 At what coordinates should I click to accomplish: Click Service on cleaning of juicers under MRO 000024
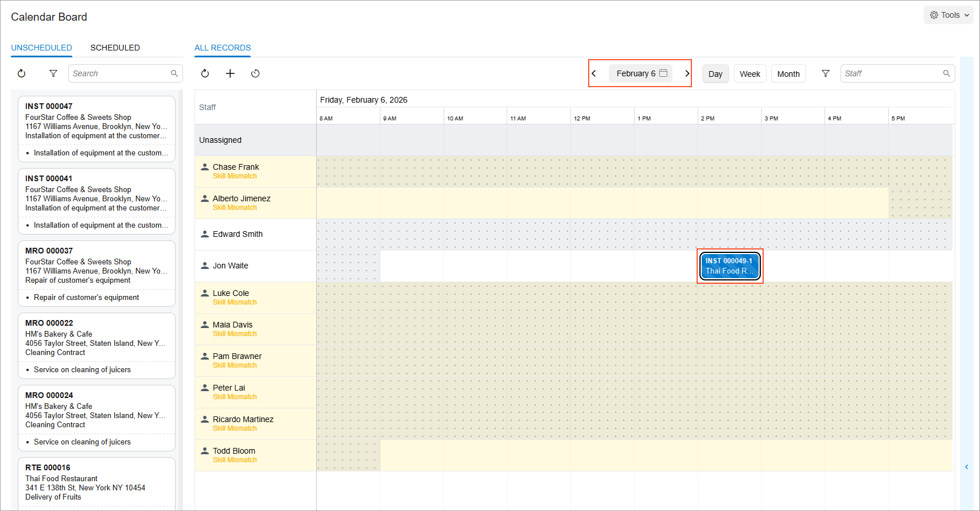click(82, 442)
